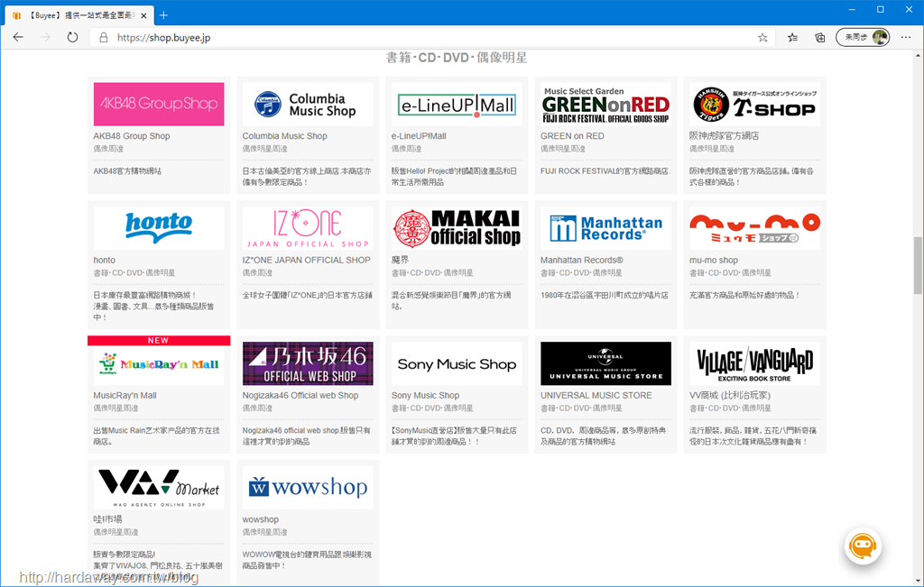This screenshot has height=587, width=924.
Task: Click the 哇!市場 store title link
Action: 108,519
